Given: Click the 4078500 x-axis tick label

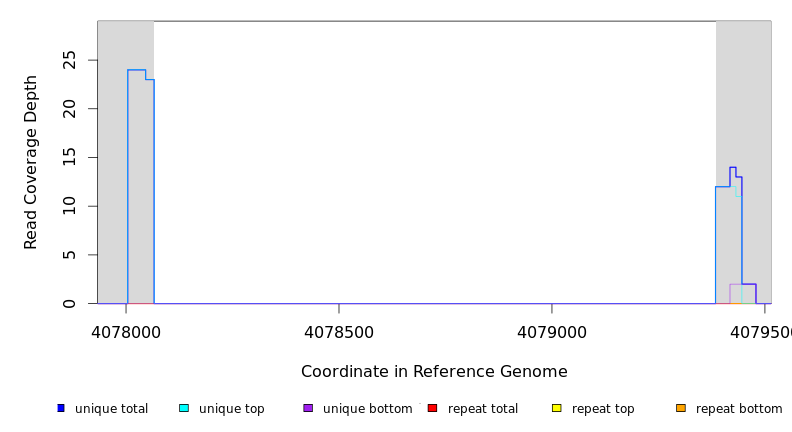Looking at the screenshot, I should (339, 332).
